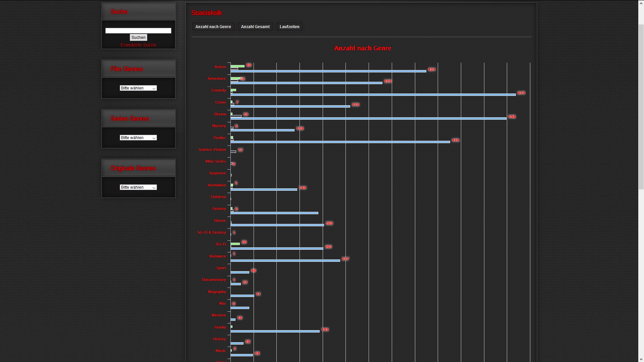The height and width of the screenshot is (362, 644).
Task: Click the scrollbar down arrow
Action: click(x=641, y=359)
